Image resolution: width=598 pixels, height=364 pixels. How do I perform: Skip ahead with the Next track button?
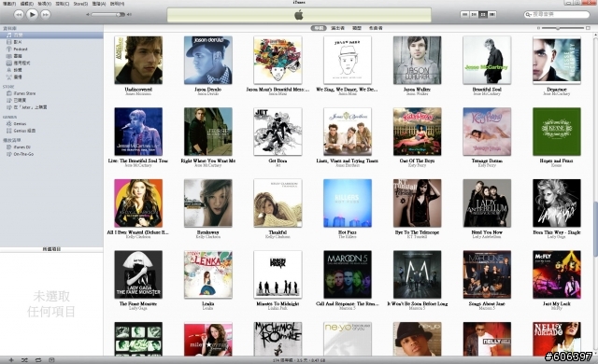pos(46,15)
